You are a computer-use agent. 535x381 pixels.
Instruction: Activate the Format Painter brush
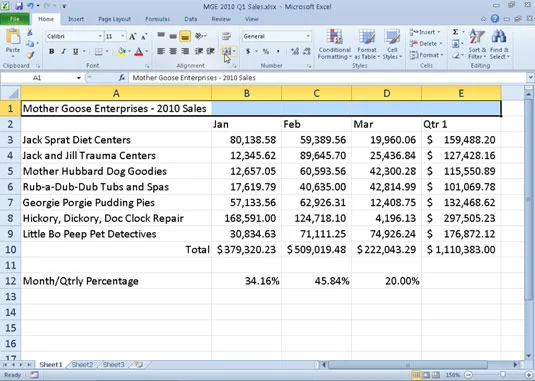point(30,55)
